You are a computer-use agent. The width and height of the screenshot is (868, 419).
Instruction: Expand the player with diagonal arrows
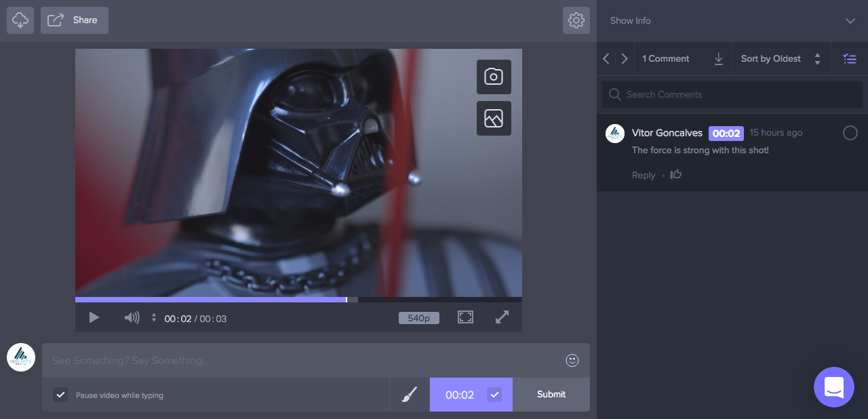[502, 317]
